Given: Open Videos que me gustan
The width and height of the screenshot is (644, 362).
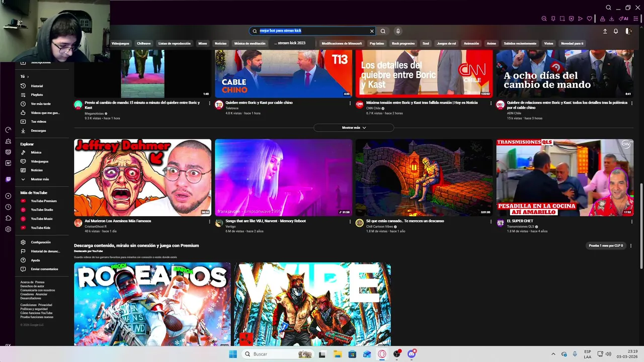Looking at the screenshot, I should click(x=45, y=113).
